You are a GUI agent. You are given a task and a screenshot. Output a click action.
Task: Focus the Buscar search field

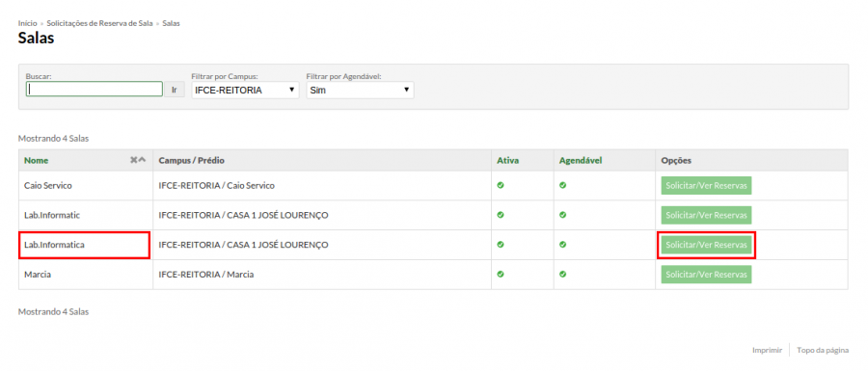(95, 90)
